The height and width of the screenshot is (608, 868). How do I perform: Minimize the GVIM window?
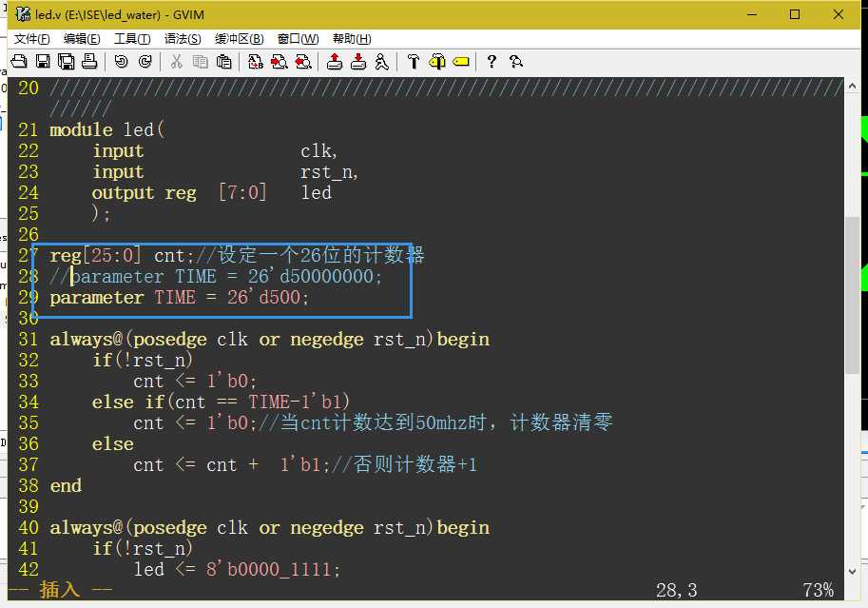point(752,14)
